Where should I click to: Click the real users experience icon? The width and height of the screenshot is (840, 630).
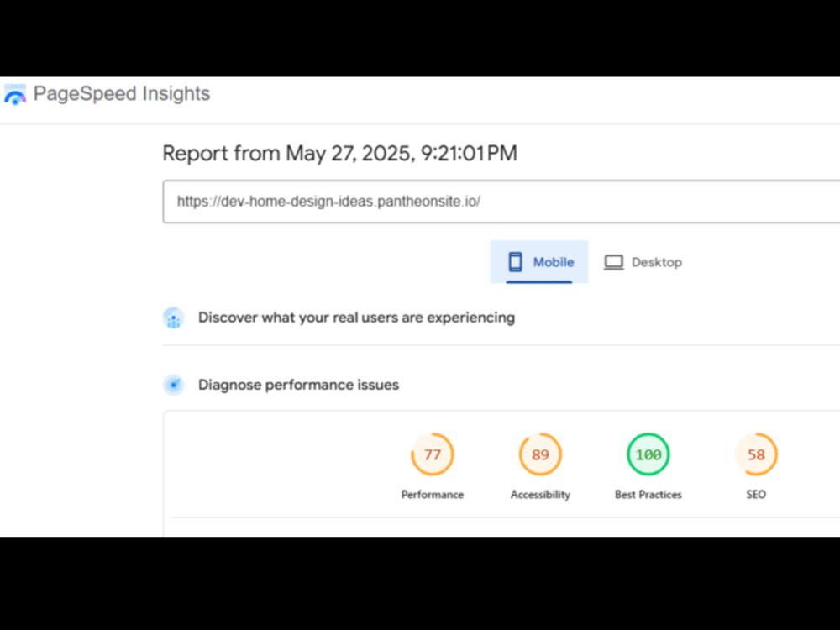[x=174, y=318]
